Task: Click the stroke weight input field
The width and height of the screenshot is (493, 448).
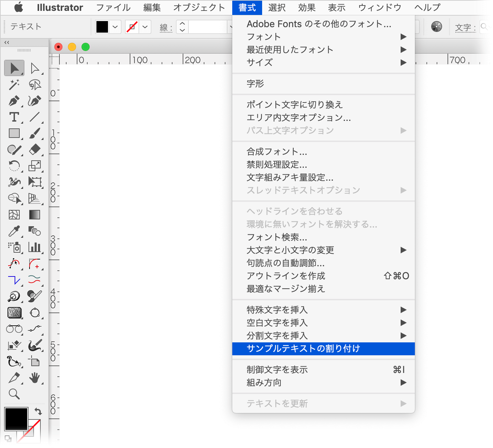Action: point(208,27)
